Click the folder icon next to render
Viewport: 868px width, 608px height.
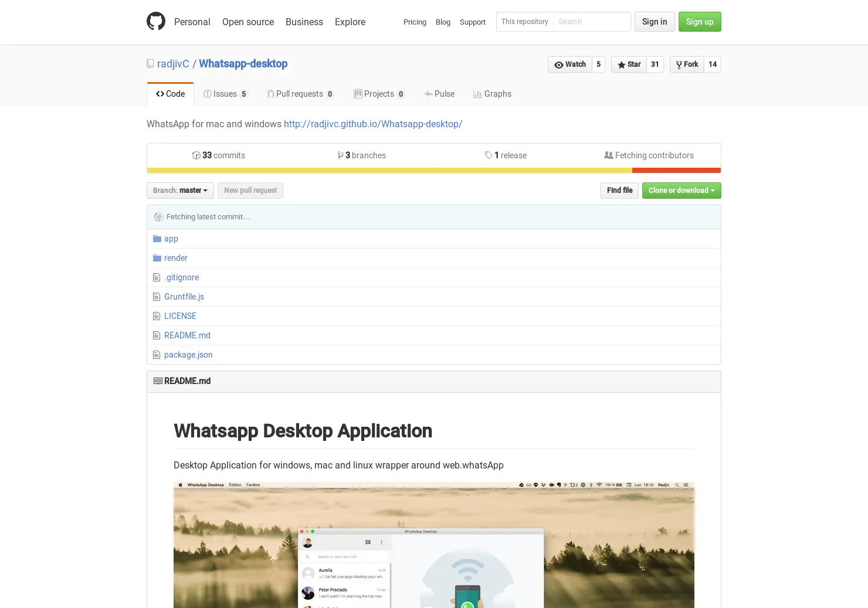tap(157, 258)
